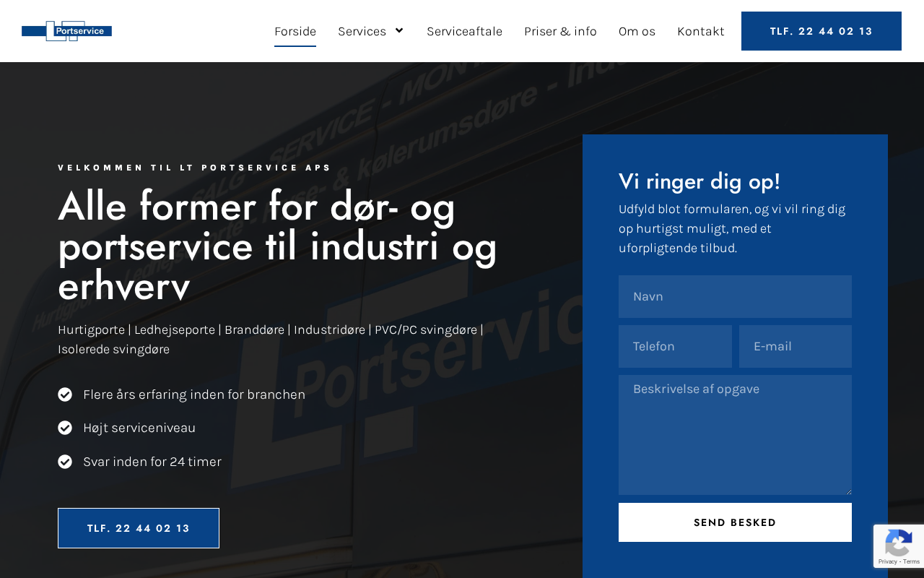This screenshot has height=578, width=924.
Task: Click the header TLF. 22 44 02 13 button
Action: pos(821,31)
